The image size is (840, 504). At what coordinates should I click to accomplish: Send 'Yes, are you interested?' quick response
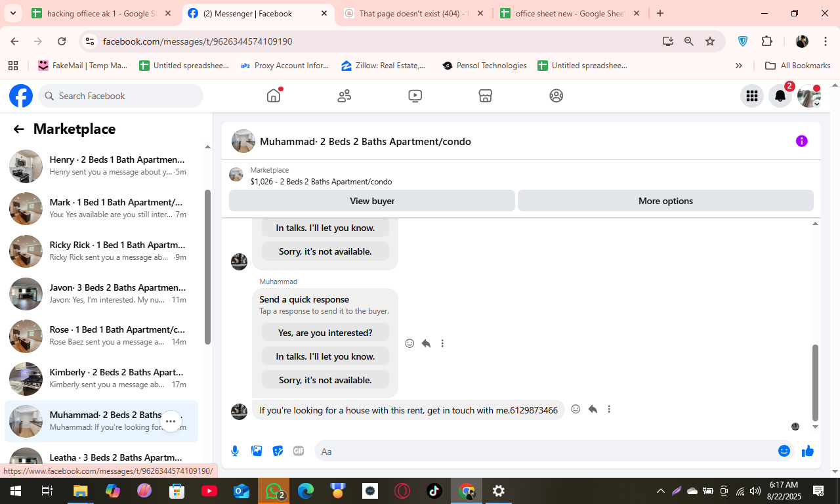(x=325, y=333)
